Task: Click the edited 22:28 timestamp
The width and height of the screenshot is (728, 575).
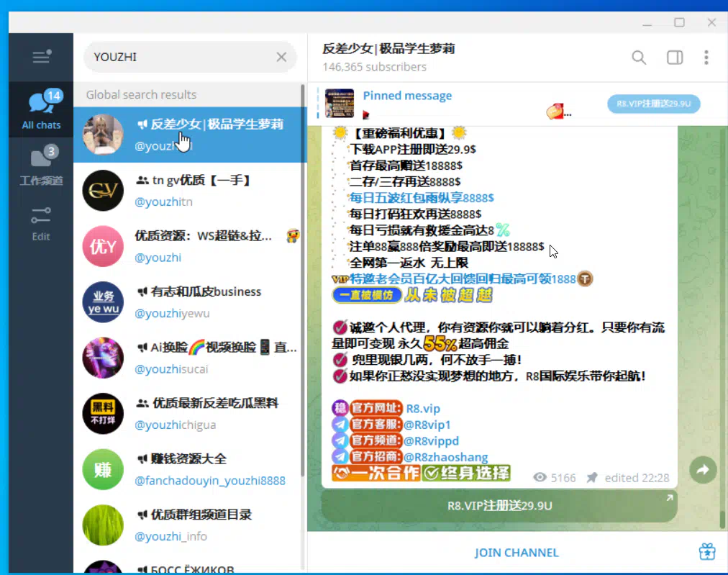Action: 637,478
